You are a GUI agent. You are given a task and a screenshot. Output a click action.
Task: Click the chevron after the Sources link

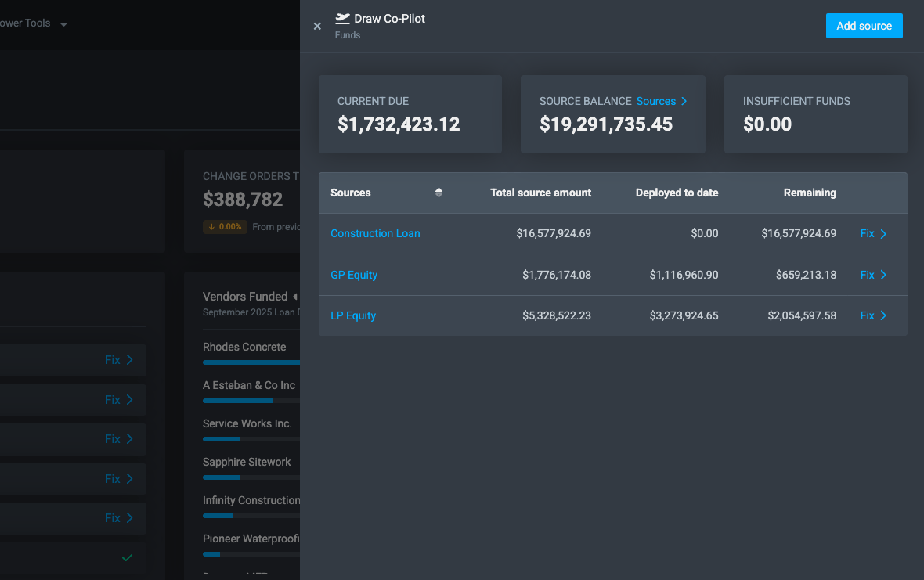coord(683,101)
